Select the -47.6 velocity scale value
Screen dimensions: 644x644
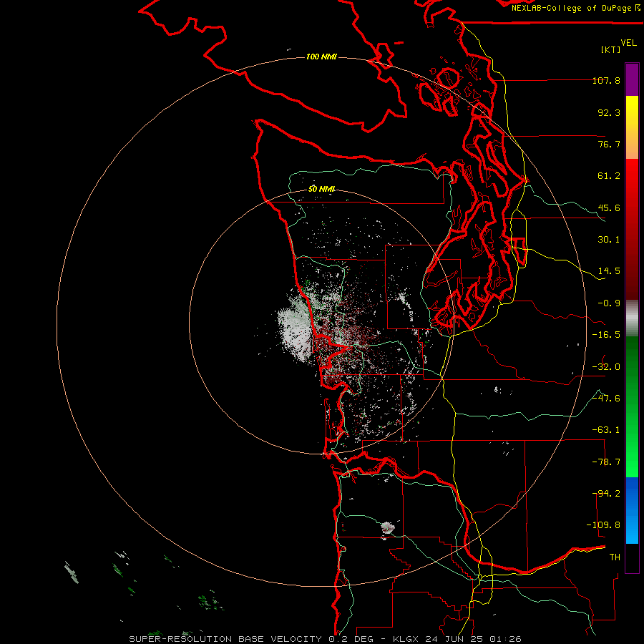click(x=606, y=399)
